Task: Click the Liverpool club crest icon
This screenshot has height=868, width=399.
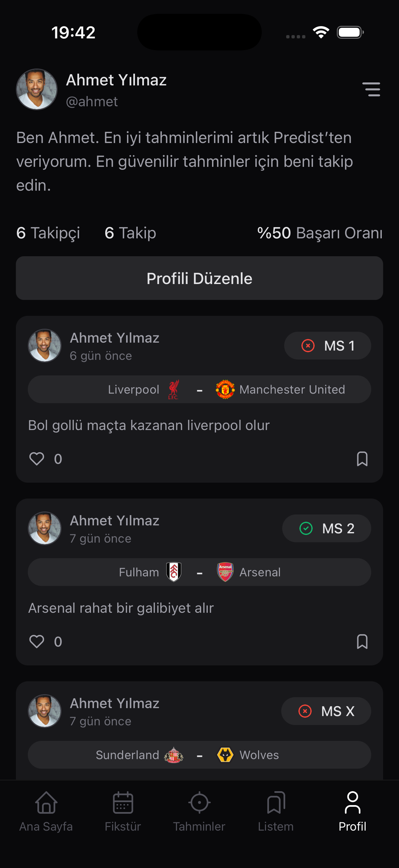Action: click(x=174, y=390)
